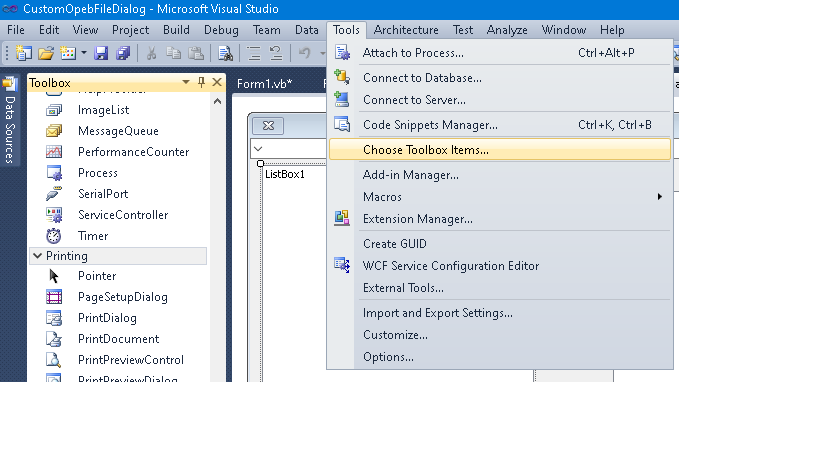Screen dimensions: 819x460
Task: Select Choose Toolbox Items menu entry
Action: (x=500, y=150)
